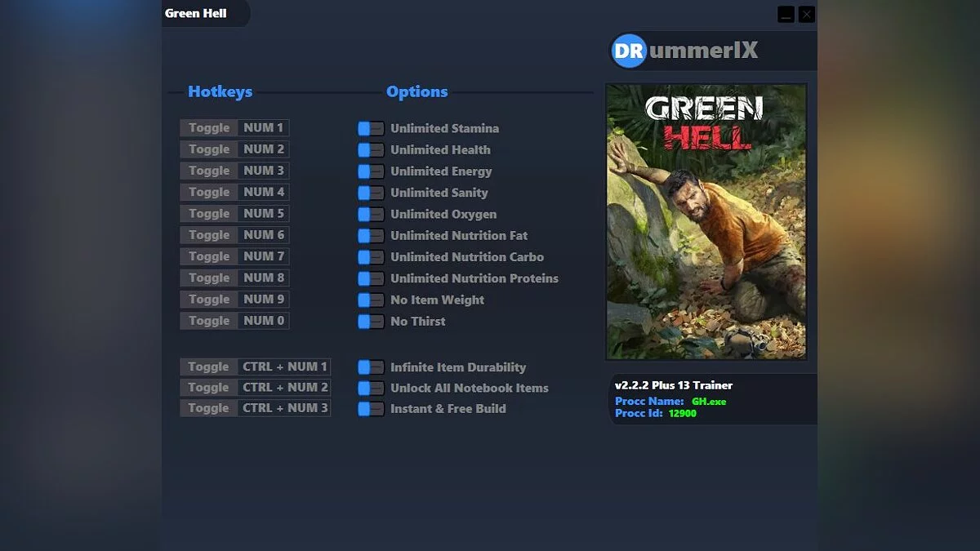
Task: Click the Toggle button beside NUM 0
Action: [207, 321]
